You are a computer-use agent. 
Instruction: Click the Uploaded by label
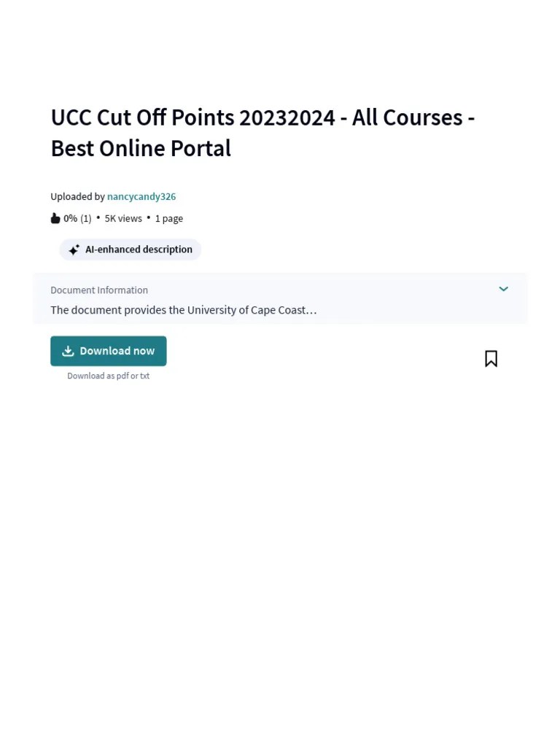coord(77,196)
